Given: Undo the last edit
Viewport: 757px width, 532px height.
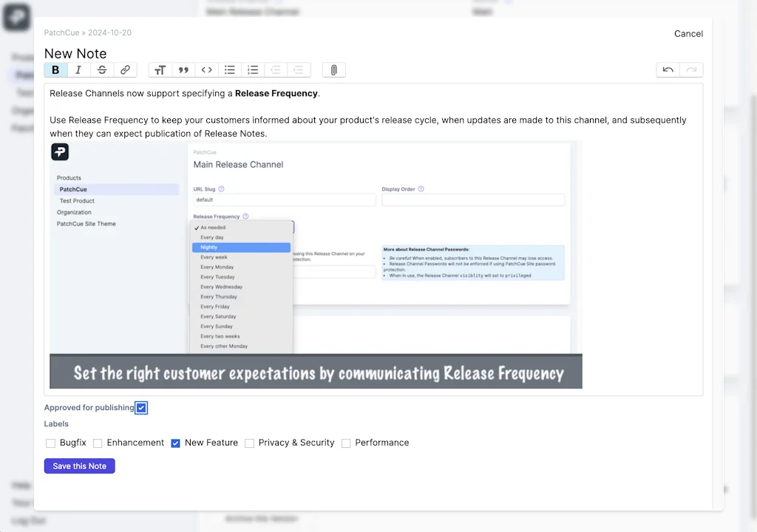Looking at the screenshot, I should pos(668,70).
